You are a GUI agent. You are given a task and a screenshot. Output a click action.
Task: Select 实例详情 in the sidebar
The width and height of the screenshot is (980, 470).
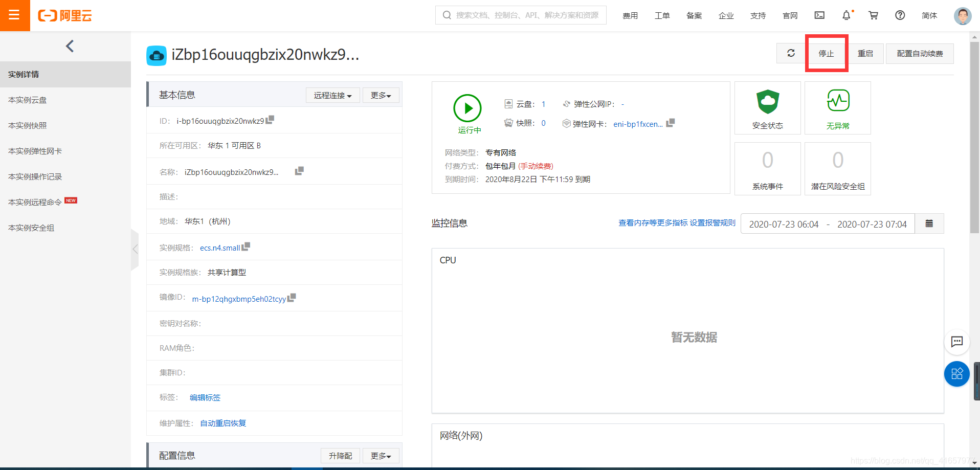coord(65,75)
